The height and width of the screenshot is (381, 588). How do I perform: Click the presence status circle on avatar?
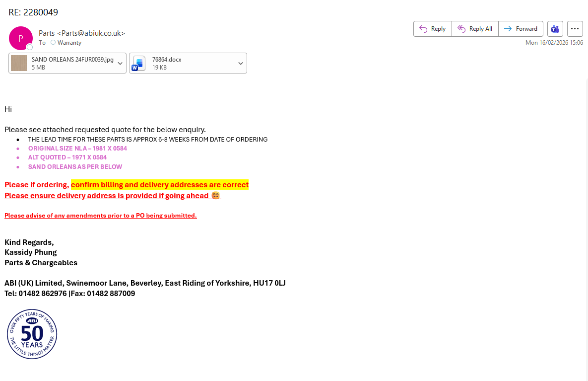click(x=30, y=47)
